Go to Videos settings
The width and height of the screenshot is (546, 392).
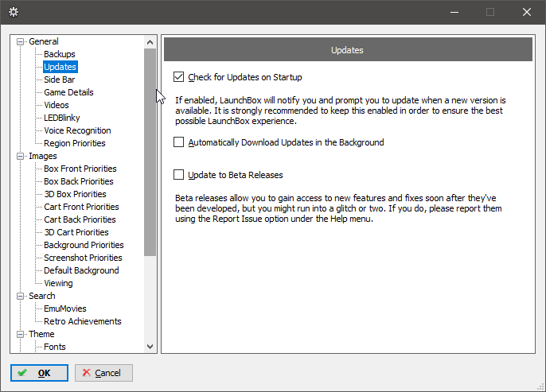(x=56, y=105)
